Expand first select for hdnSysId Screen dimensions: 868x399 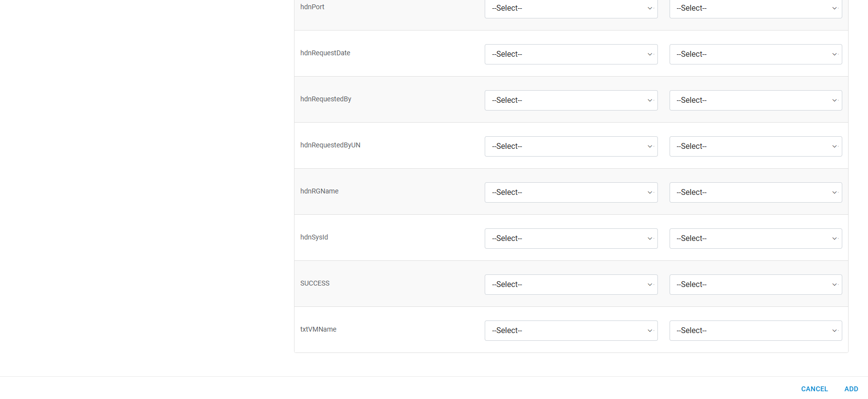click(x=571, y=239)
